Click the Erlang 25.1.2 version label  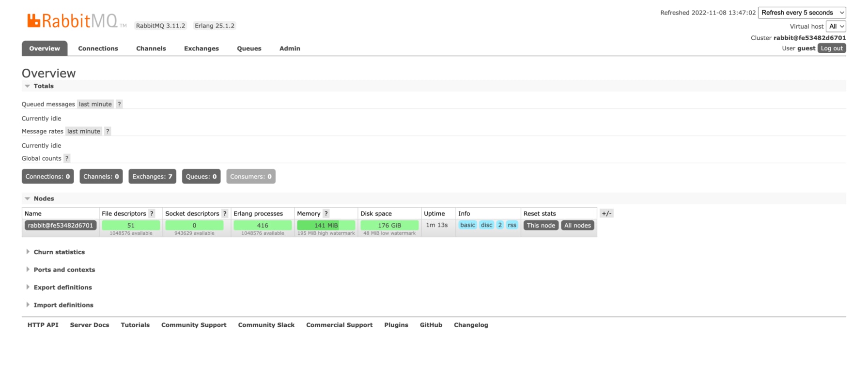[x=215, y=26]
